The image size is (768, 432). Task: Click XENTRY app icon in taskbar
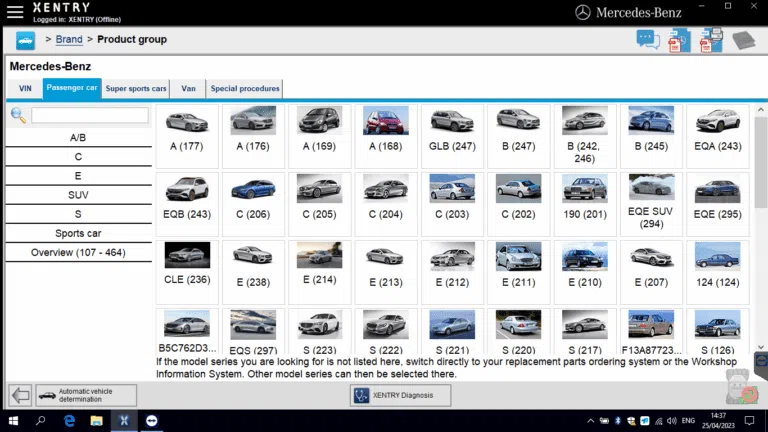(124, 421)
